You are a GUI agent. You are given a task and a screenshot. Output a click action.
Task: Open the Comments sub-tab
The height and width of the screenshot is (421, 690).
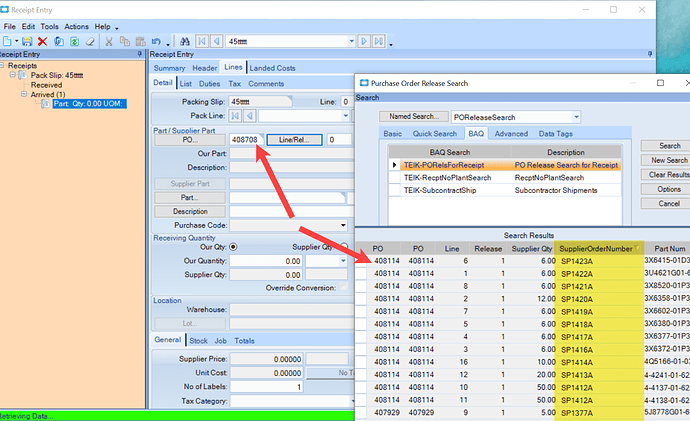click(x=266, y=84)
